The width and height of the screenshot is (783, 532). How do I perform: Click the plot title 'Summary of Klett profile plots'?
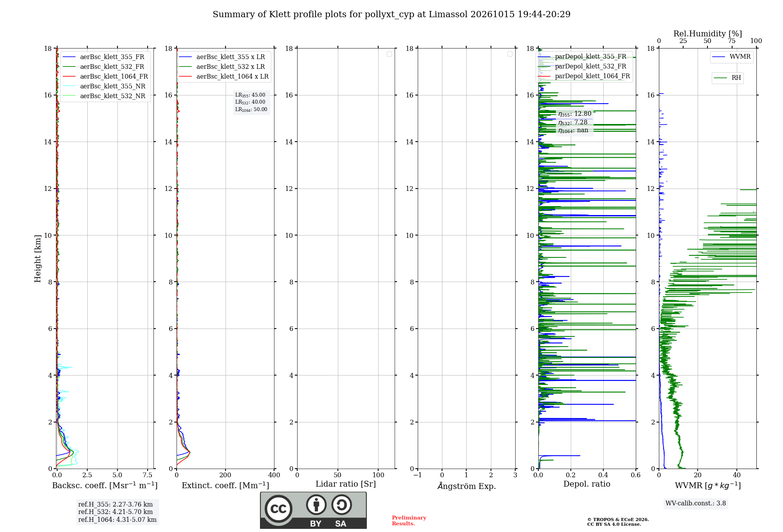(391, 14)
